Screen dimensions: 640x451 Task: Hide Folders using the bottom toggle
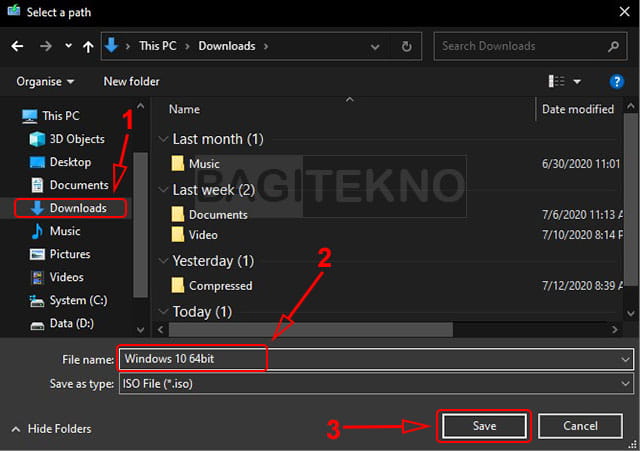coord(51,429)
